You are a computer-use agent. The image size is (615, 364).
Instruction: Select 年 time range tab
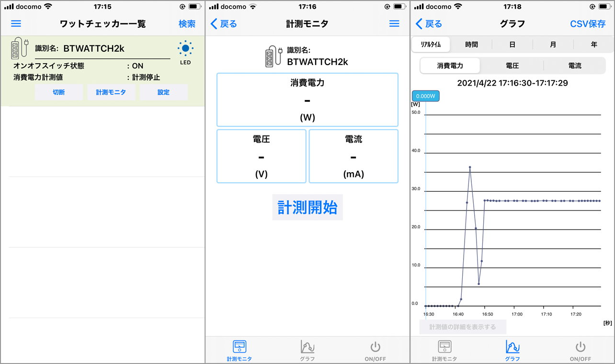[x=594, y=44]
